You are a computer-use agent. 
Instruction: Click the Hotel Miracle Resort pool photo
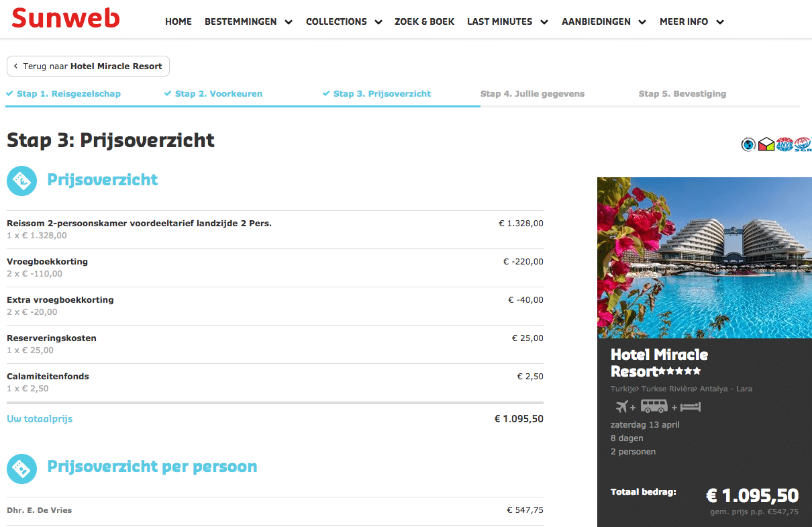click(705, 258)
